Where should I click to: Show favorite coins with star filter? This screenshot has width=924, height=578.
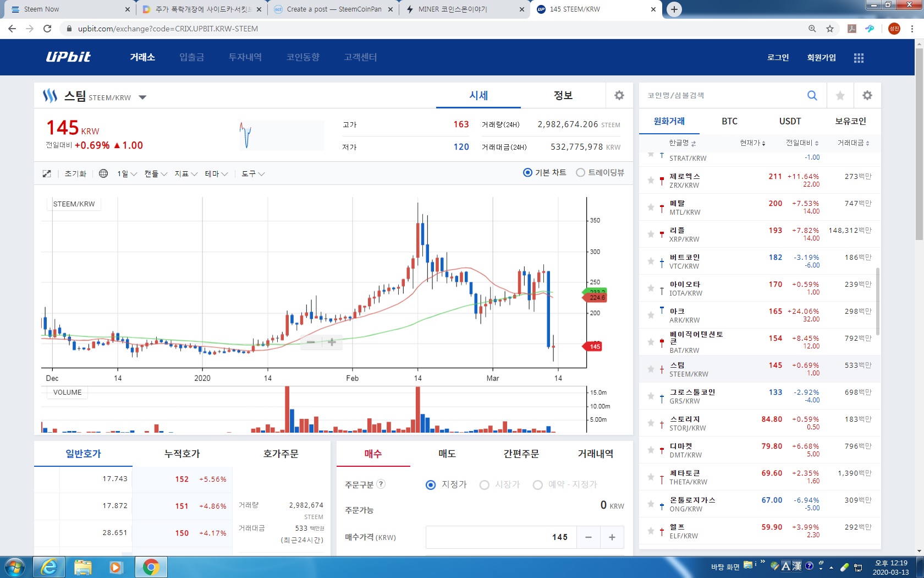pos(840,96)
